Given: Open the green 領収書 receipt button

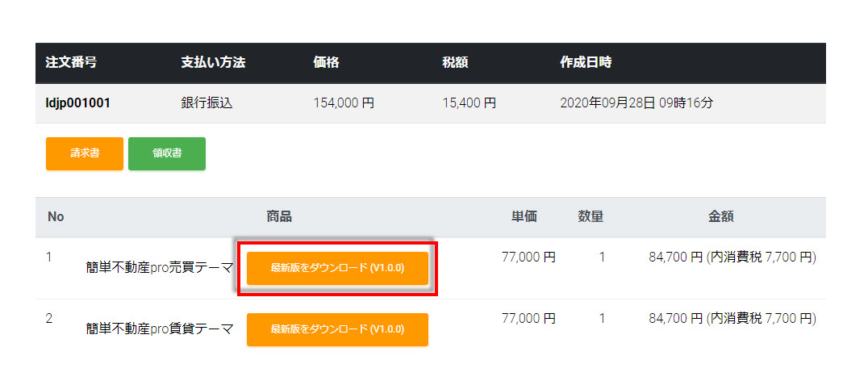Looking at the screenshot, I should click(167, 153).
